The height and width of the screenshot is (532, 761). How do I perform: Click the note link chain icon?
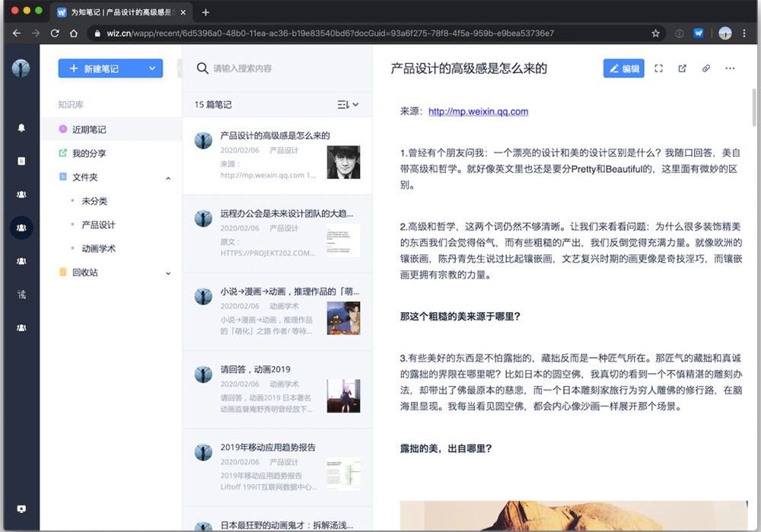[706, 68]
